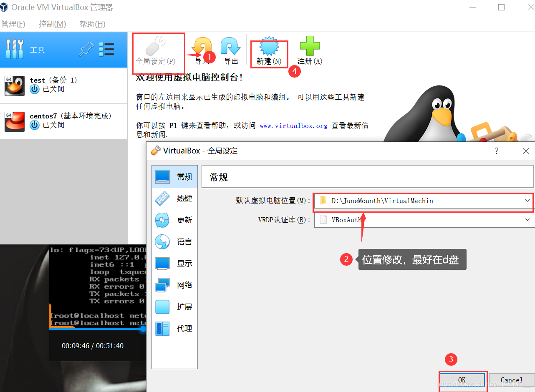
Task: Open the Tools list menu icon
Action: click(x=106, y=50)
